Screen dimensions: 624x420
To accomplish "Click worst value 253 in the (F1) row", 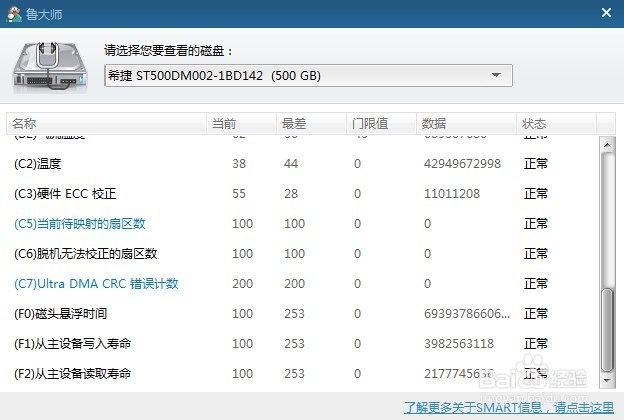I will pyautogui.click(x=294, y=344).
